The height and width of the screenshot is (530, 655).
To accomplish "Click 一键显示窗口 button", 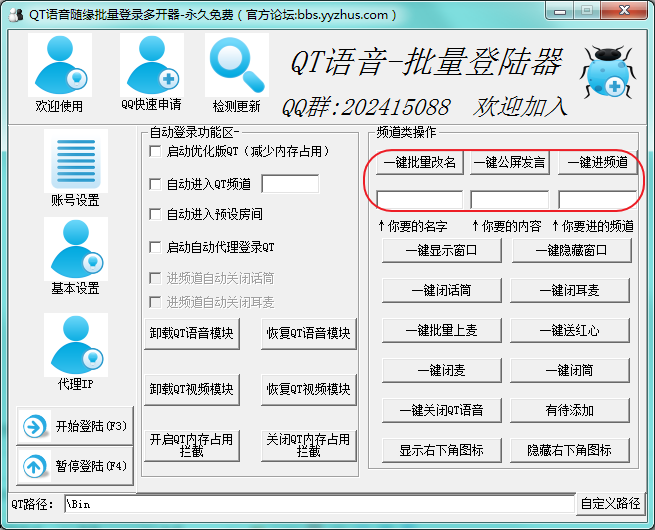I will coord(442,251).
